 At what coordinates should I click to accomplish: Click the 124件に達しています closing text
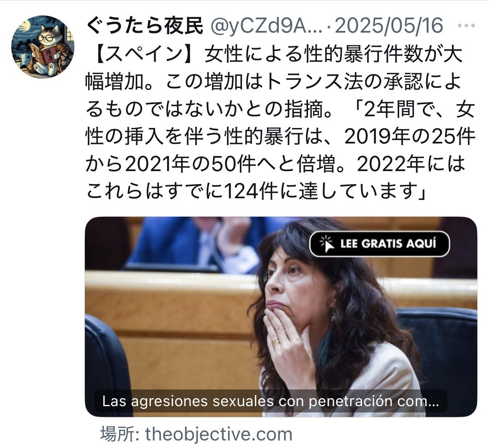pyautogui.click(x=321, y=191)
